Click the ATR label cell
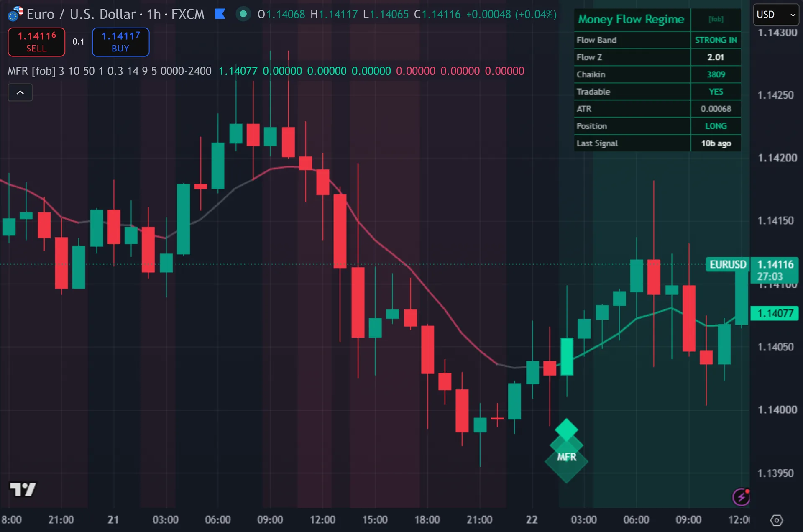The image size is (803, 532). click(x=632, y=109)
